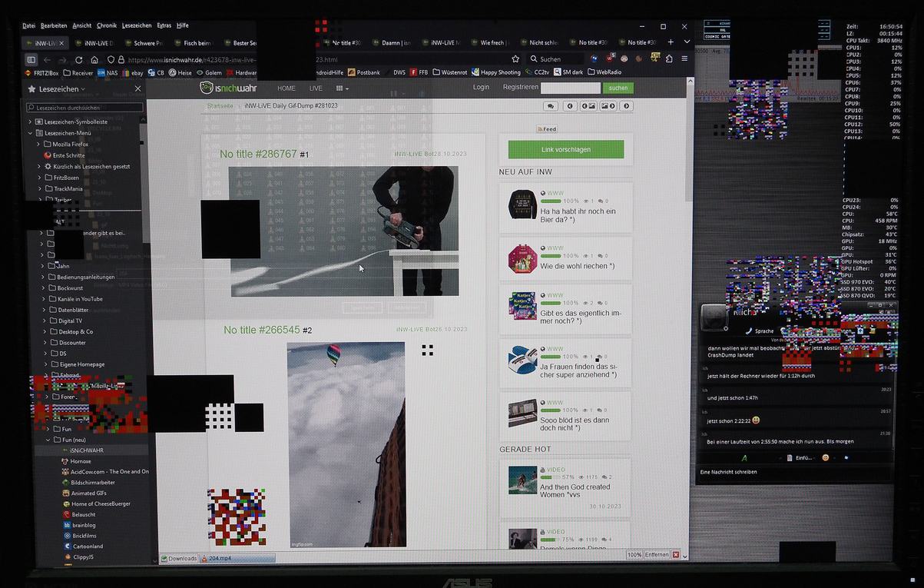Image resolution: width=924 pixels, height=588 pixels.
Task: Open a new browser tab
Action: [x=671, y=42]
